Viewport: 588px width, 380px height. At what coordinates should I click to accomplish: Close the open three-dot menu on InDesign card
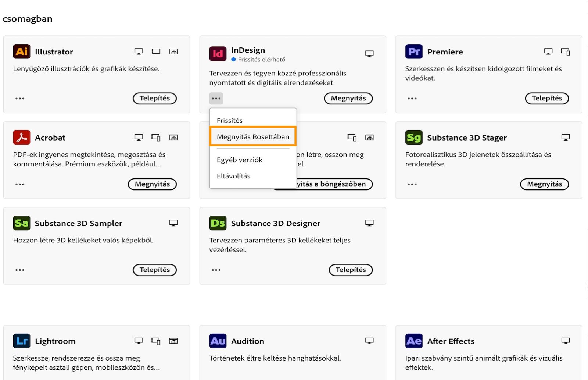[216, 99]
